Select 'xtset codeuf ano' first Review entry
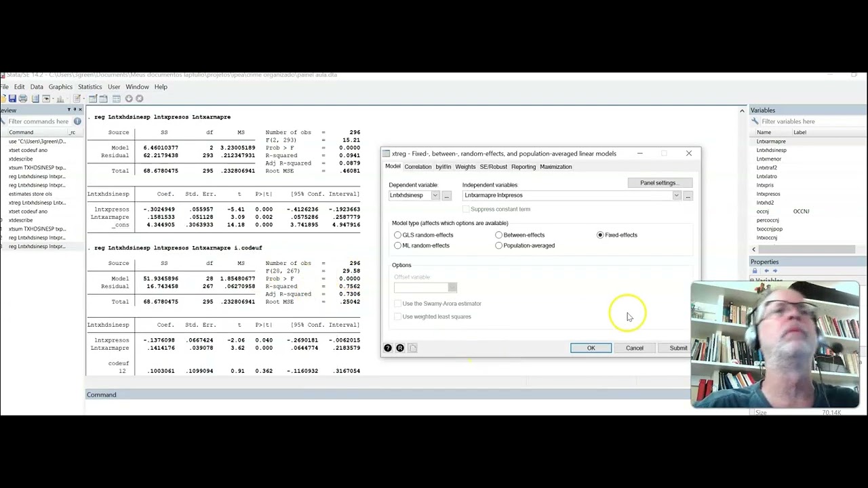Screen dimensions: 868x488 pos(28,150)
